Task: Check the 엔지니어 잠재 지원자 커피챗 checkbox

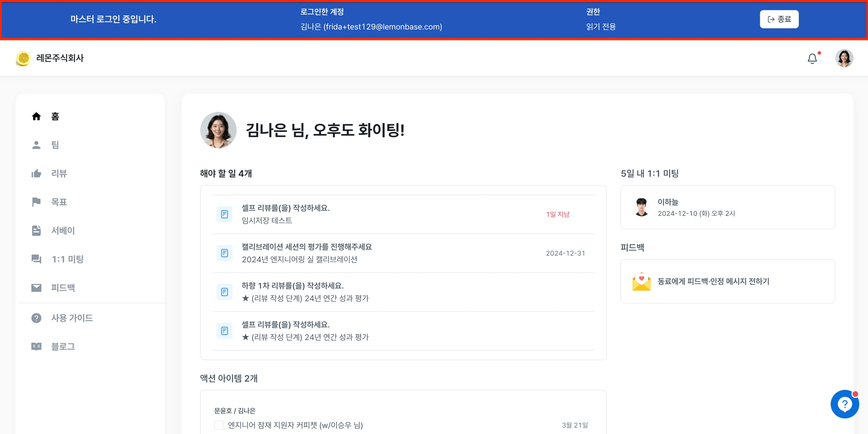Action: tap(219, 425)
